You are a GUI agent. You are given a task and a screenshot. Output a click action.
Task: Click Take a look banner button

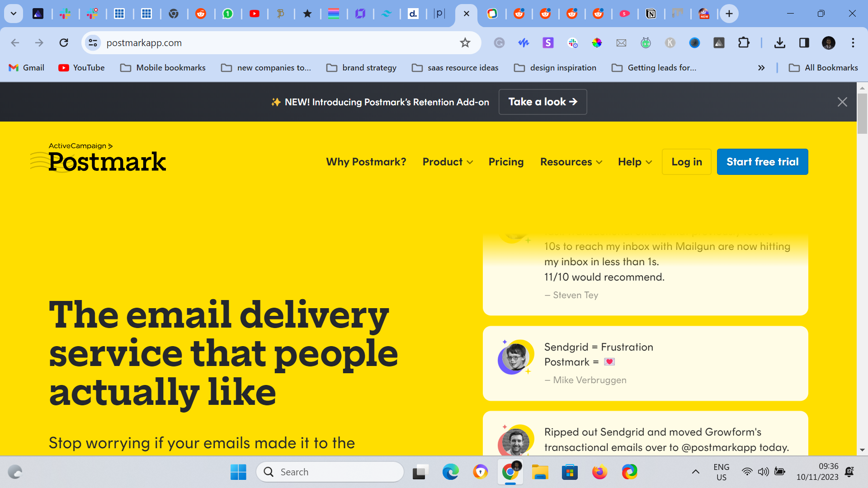pos(542,102)
